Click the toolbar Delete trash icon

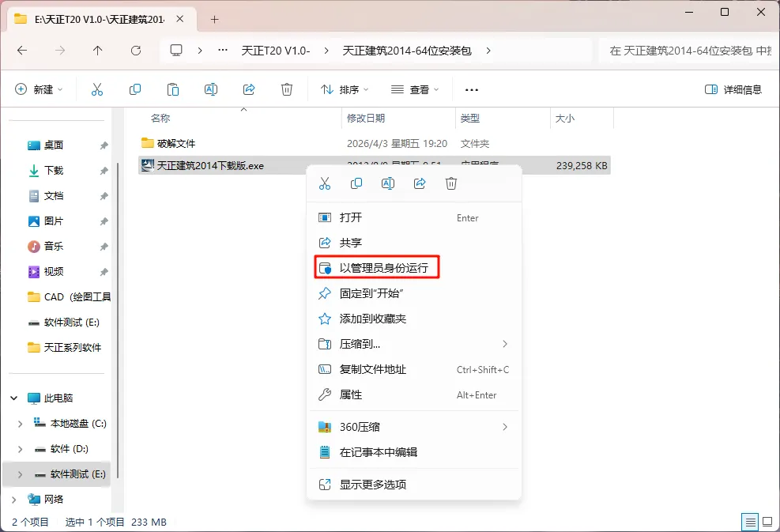point(287,89)
